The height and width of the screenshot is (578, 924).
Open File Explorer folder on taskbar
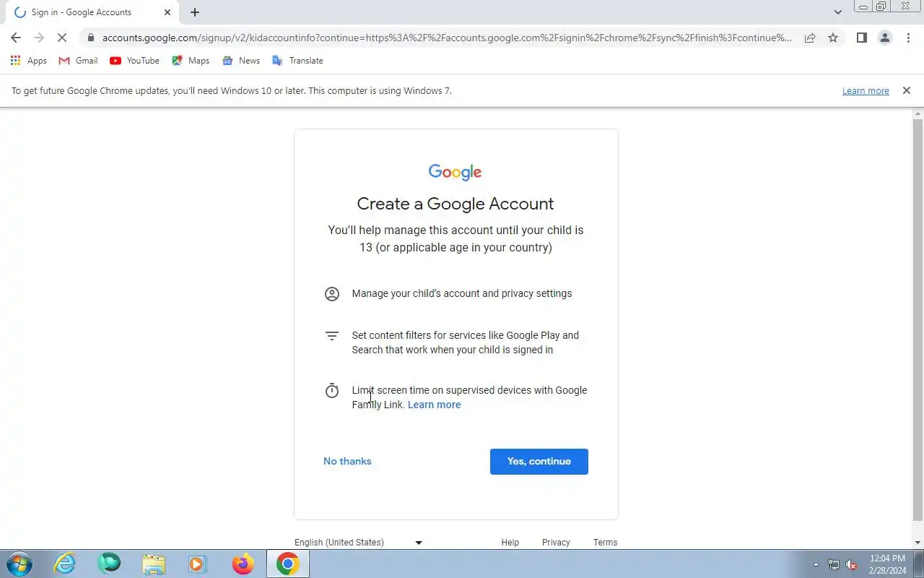[154, 564]
